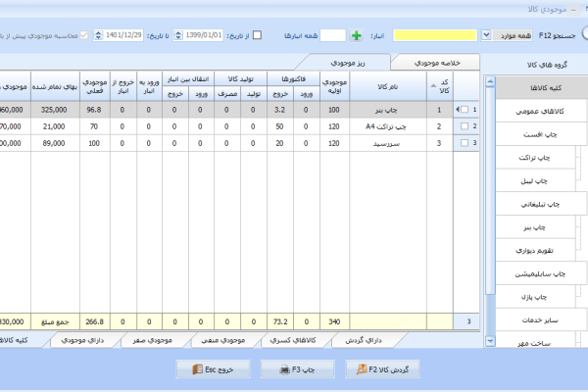Image resolution: width=588 pixels, height=392 pixels.
Task: Toggle the از تاریخ checkbox
Action: point(257,35)
